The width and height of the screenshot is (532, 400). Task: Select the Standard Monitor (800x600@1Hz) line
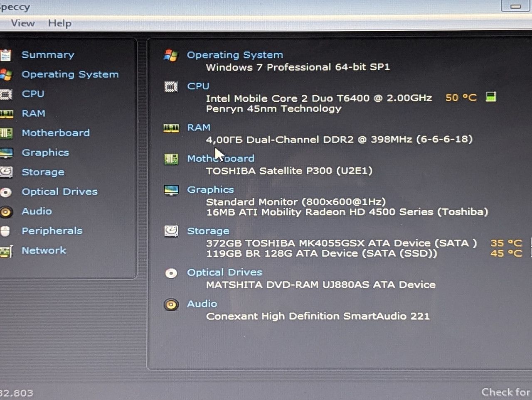[296, 202]
